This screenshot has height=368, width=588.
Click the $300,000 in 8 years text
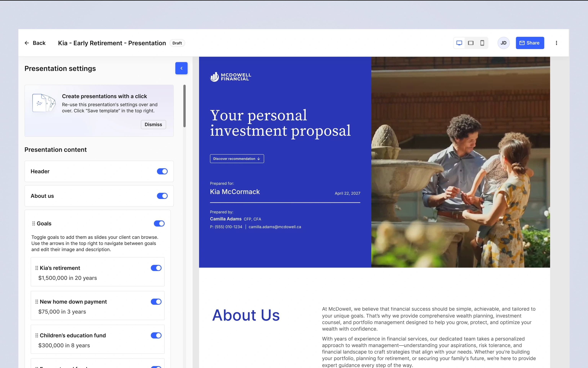click(x=64, y=345)
